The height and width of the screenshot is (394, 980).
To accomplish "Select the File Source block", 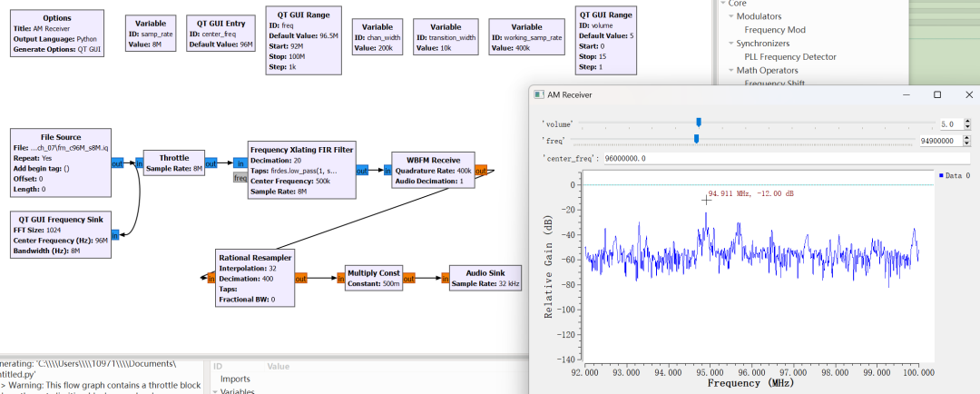I will [61, 163].
